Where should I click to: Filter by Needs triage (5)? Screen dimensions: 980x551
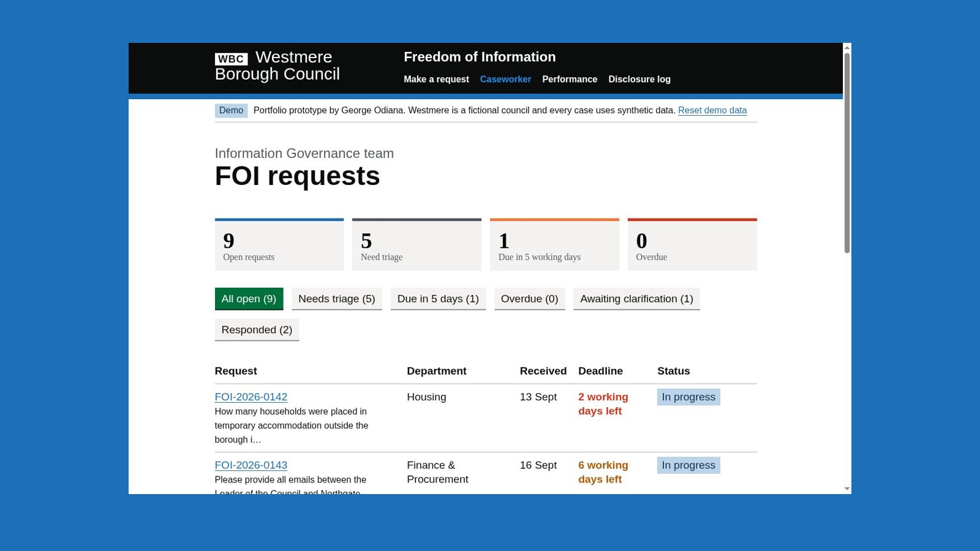pyautogui.click(x=337, y=299)
